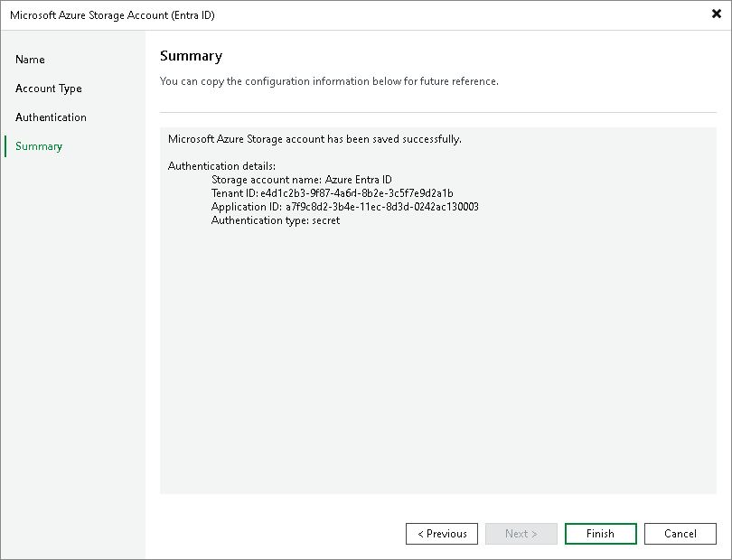
Task: Click the Finish button
Action: tap(600, 534)
